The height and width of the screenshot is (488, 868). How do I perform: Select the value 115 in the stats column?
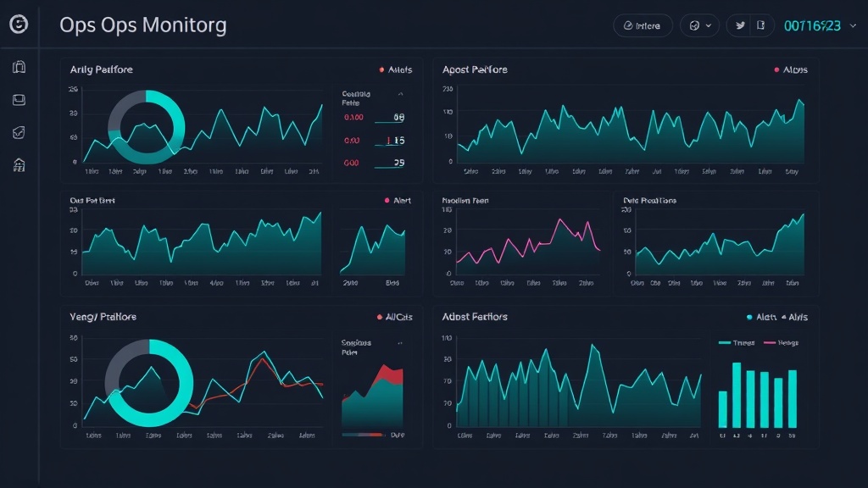(x=395, y=141)
